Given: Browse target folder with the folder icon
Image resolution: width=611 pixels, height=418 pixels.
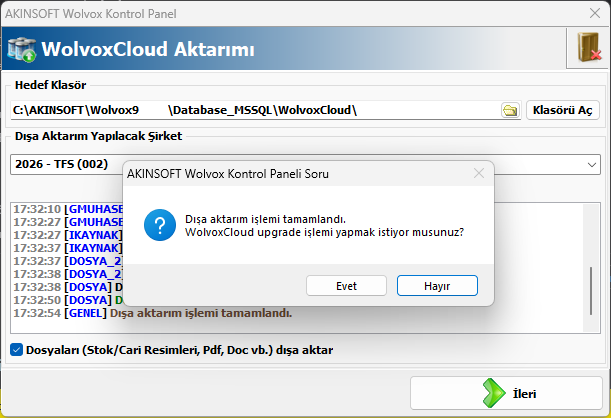Looking at the screenshot, I should pos(510,110).
